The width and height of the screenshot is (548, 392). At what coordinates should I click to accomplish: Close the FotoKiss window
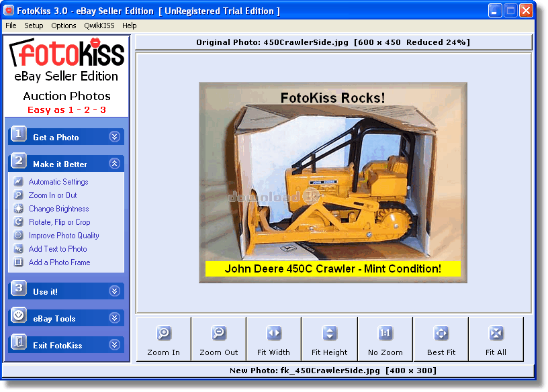pos(526,11)
